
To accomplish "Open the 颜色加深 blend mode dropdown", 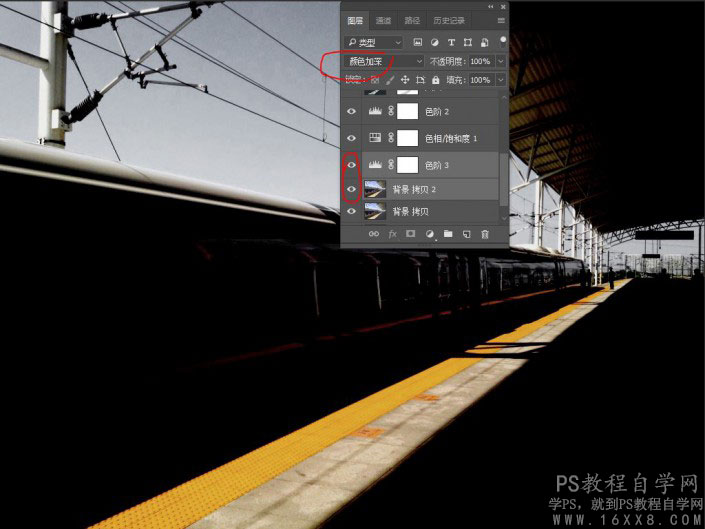I will [384, 61].
